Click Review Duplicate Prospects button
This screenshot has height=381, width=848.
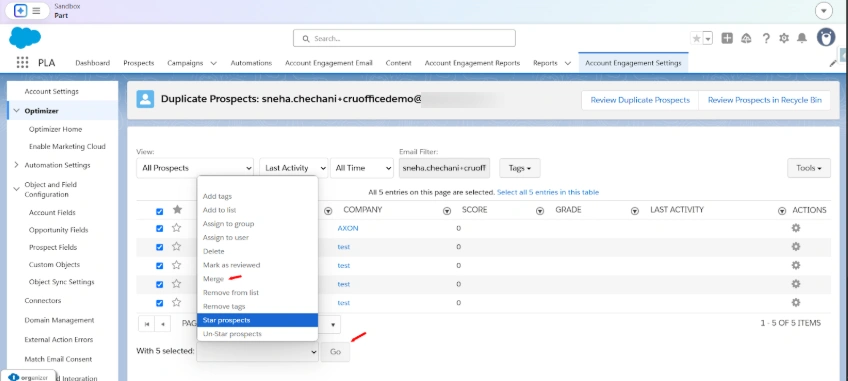(640, 100)
